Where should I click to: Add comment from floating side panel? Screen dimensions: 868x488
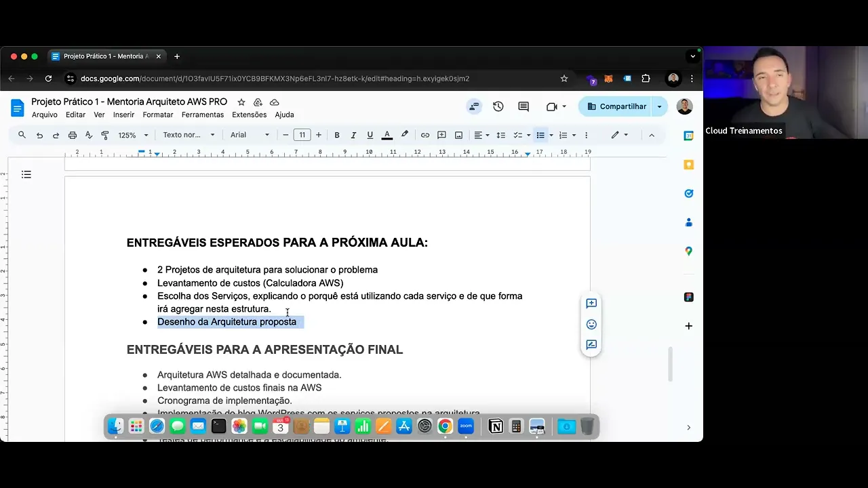[591, 304]
